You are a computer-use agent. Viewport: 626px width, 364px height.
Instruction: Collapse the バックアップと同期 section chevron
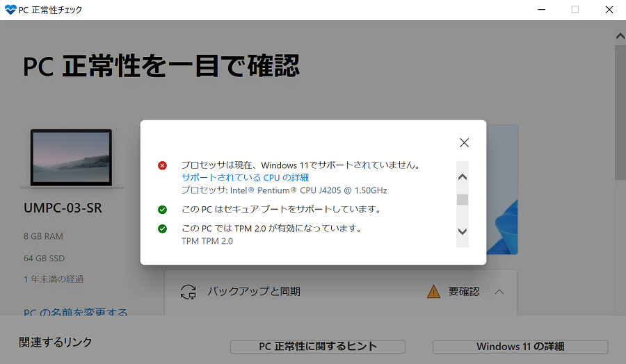[499, 292]
